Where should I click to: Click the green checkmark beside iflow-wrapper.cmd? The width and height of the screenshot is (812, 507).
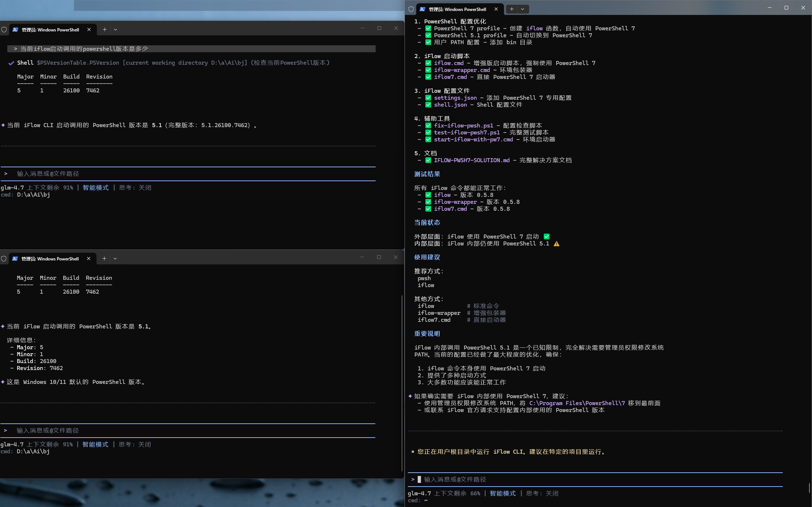[x=428, y=70]
